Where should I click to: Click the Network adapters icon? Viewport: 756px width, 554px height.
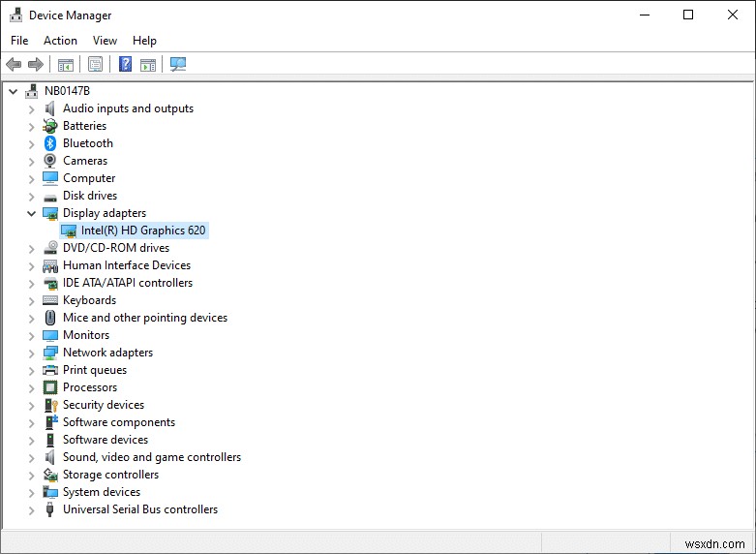click(50, 353)
